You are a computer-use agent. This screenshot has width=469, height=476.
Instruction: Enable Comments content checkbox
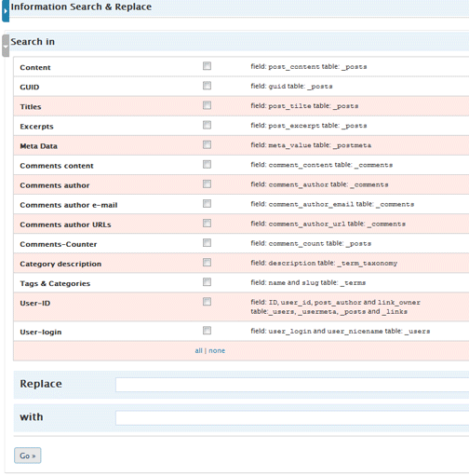coord(207,164)
